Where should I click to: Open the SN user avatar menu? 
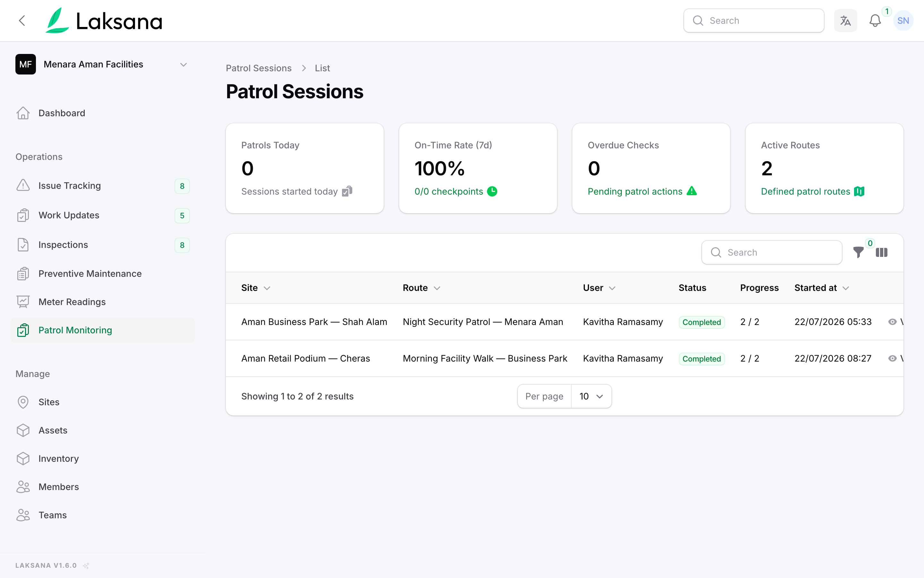(x=903, y=21)
